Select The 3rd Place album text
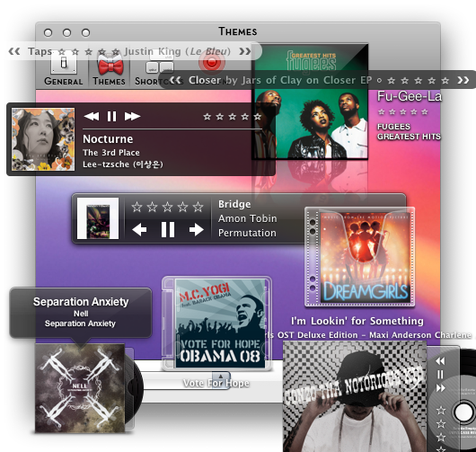This screenshot has width=476, height=452. [x=111, y=152]
